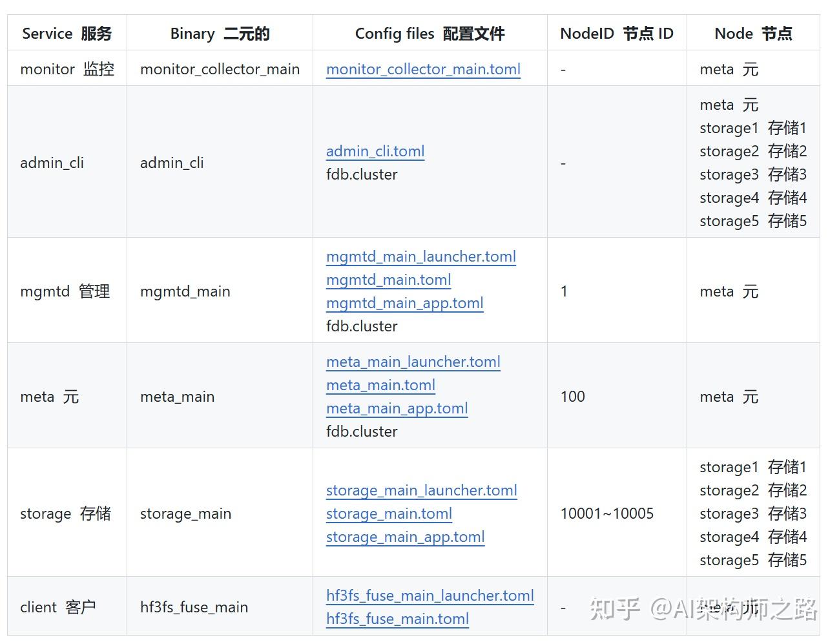
Task: Select the Service 服务 column header
Action: tap(67, 33)
